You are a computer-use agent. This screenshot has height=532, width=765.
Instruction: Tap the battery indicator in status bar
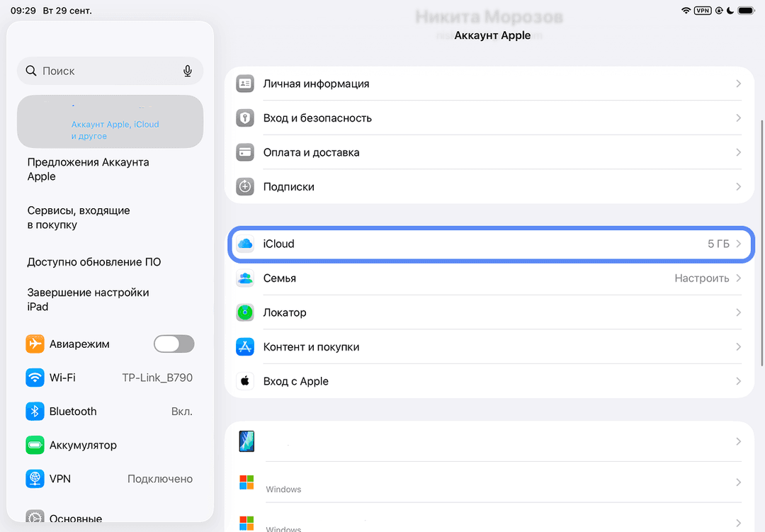(746, 10)
